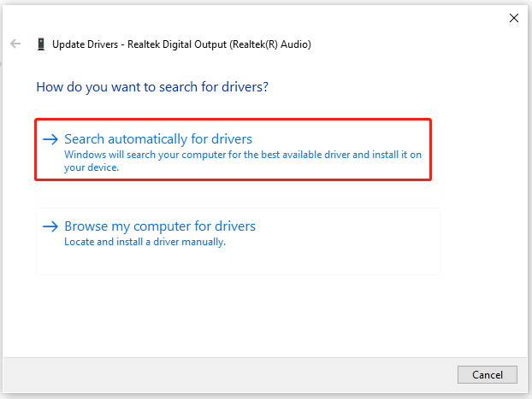532x399 pixels.
Task: Click empty space right of Browse my computer title
Action: click(x=346, y=226)
